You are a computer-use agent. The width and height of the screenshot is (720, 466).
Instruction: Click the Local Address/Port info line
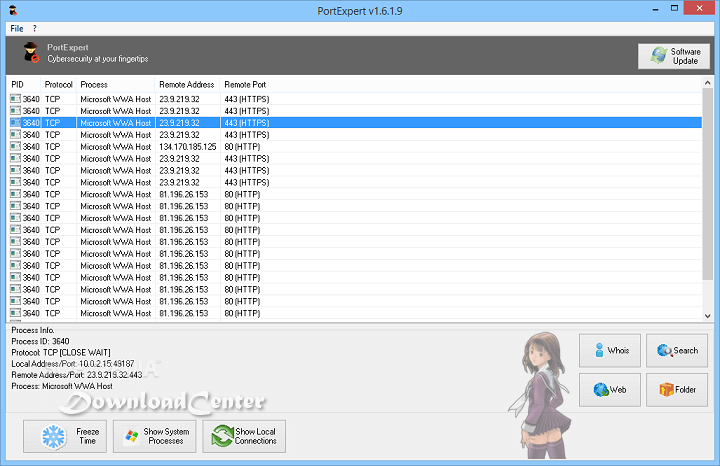(x=73, y=364)
